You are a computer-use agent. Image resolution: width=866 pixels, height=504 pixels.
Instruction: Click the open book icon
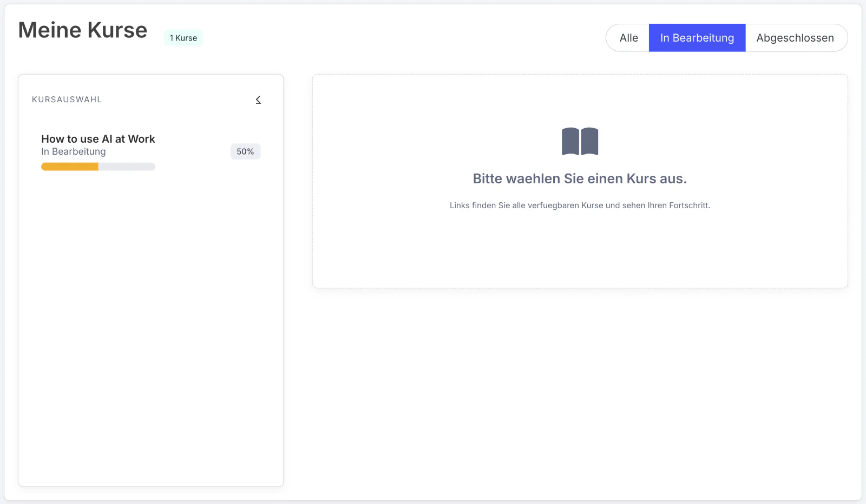click(x=580, y=141)
